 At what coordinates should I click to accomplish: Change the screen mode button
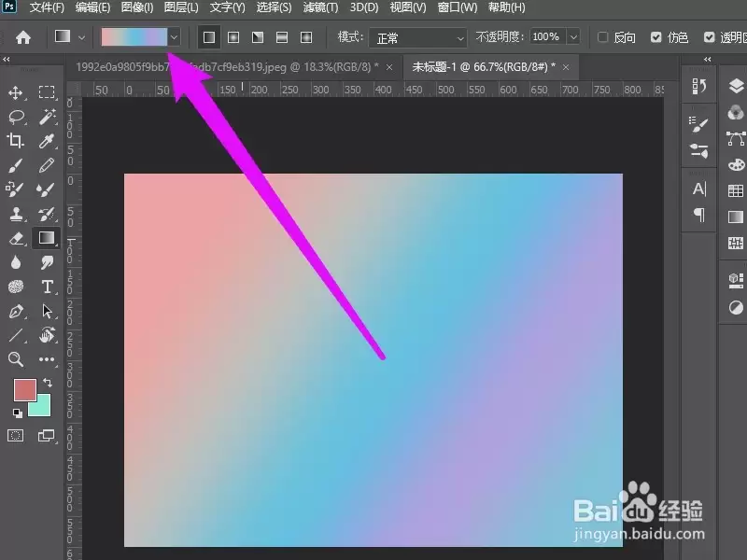tap(46, 436)
